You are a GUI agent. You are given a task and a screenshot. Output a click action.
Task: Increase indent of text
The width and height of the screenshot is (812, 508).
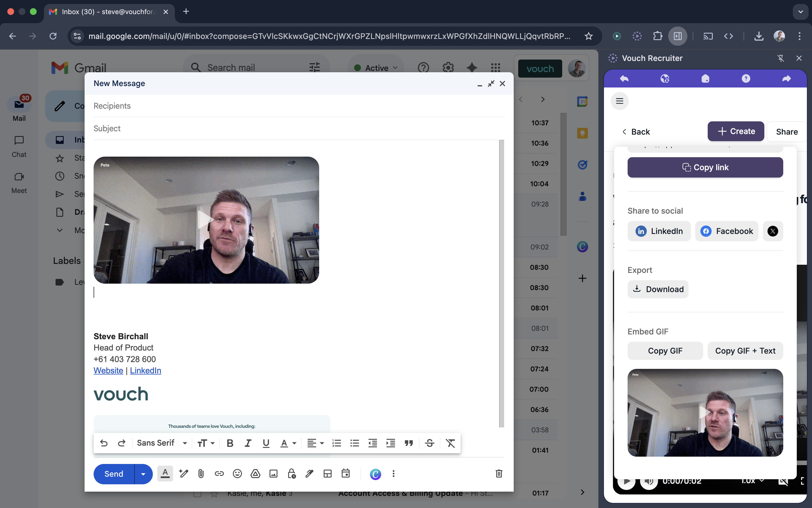[390, 443]
